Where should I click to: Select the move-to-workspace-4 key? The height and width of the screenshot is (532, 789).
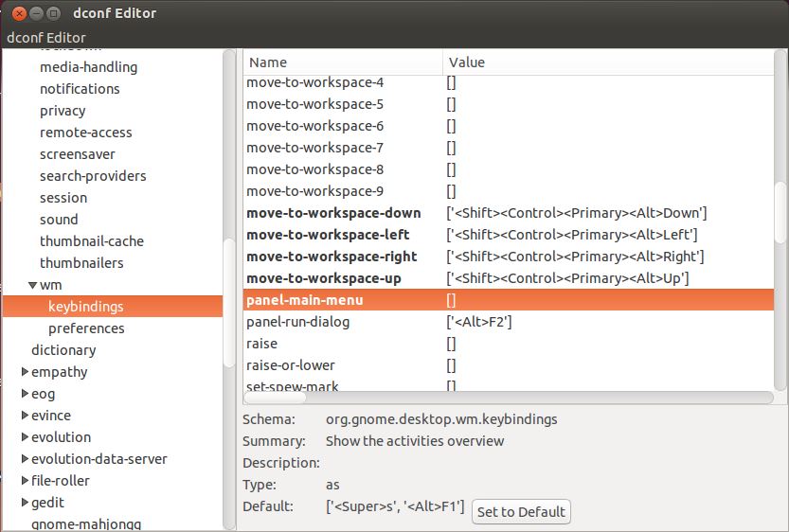pyautogui.click(x=314, y=82)
